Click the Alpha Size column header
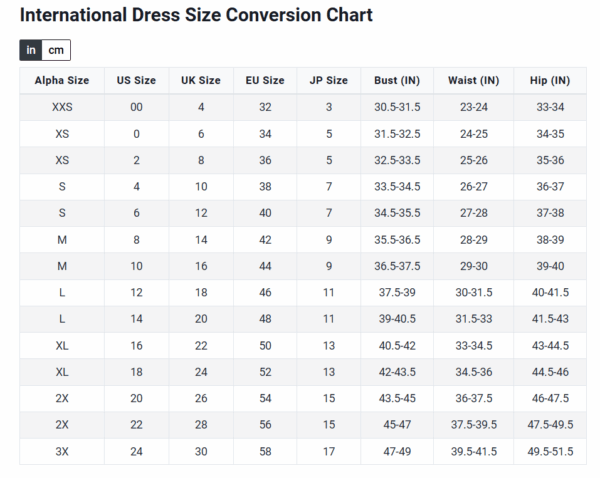Image resolution: width=600 pixels, height=478 pixels. tap(62, 80)
